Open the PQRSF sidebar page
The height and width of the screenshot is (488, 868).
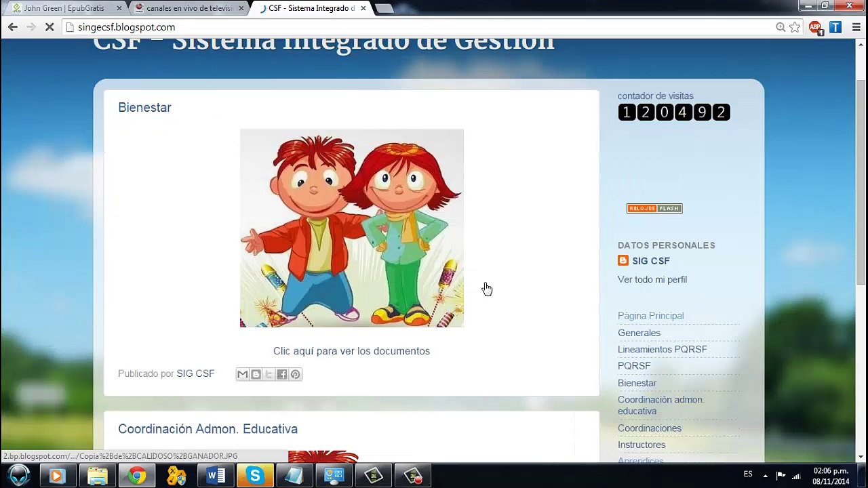(x=634, y=365)
